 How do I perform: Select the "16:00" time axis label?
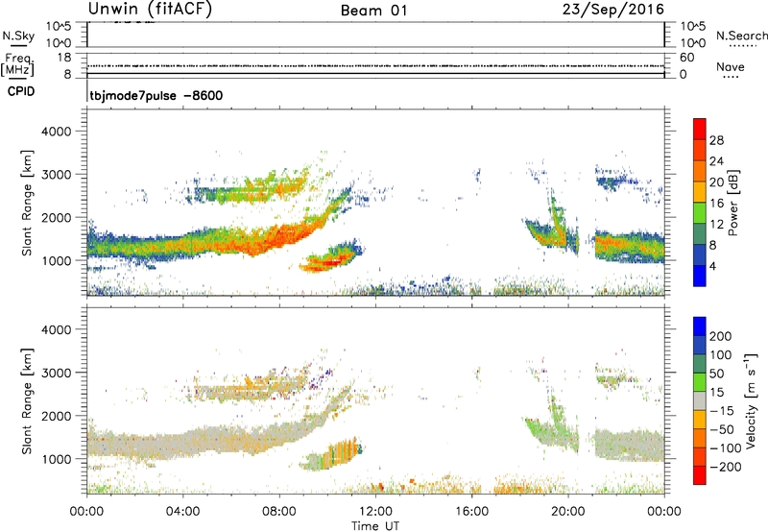(471, 512)
